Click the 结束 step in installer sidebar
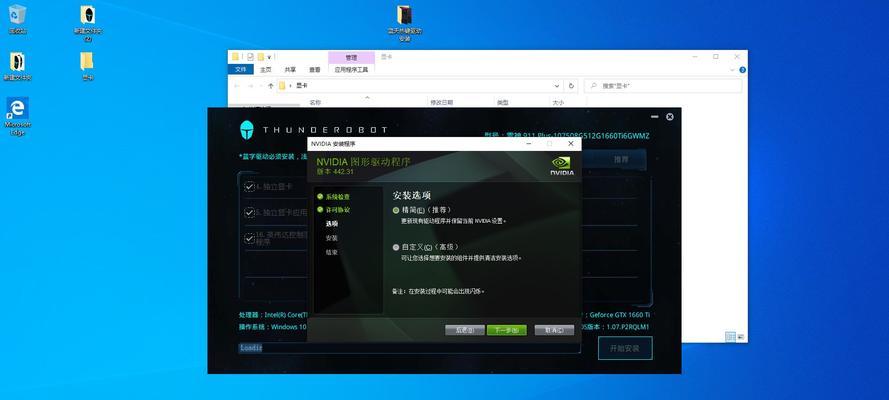This screenshot has height=400, width=889. click(x=332, y=252)
